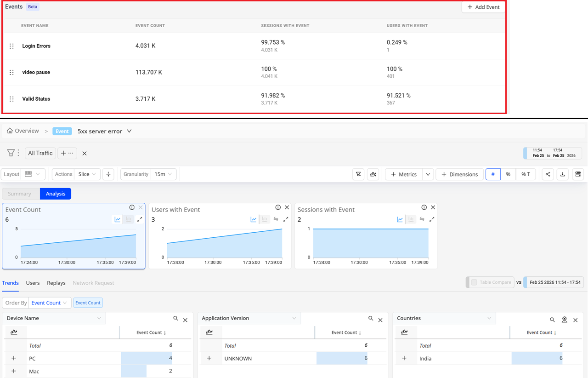Expand the PC row in Device Name table

tap(14, 358)
